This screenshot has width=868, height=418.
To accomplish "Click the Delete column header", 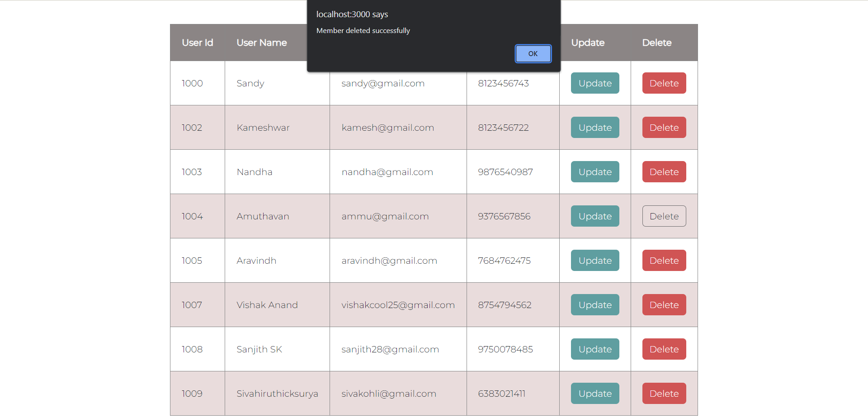I will (656, 42).
